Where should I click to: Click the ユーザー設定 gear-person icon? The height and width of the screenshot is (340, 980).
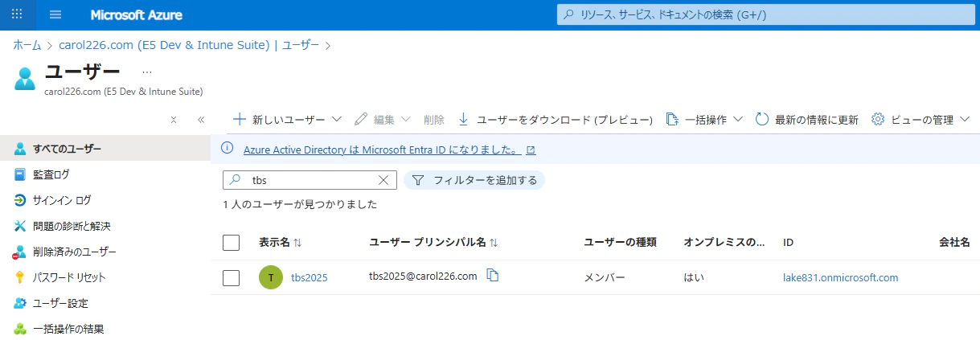tap(20, 303)
